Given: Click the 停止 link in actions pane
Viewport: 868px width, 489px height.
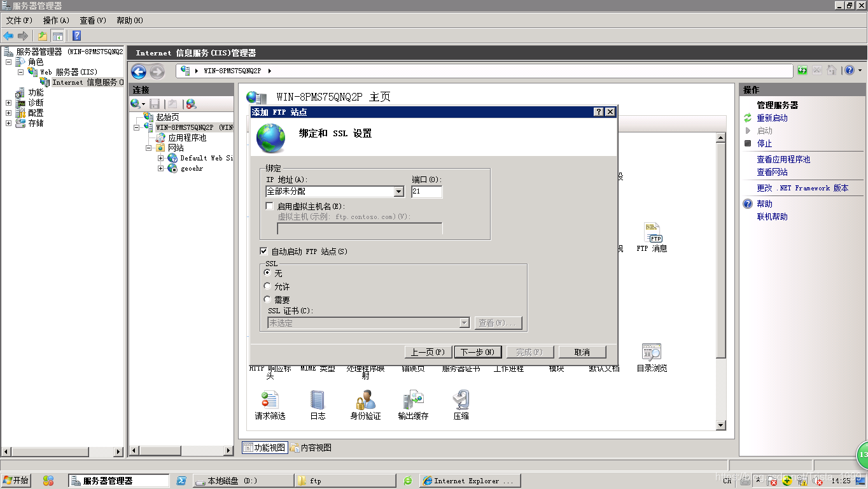Looking at the screenshot, I should (764, 143).
